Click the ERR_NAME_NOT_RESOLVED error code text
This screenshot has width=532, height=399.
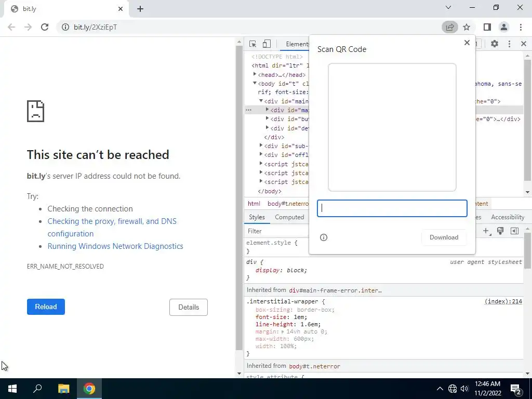[x=65, y=267]
